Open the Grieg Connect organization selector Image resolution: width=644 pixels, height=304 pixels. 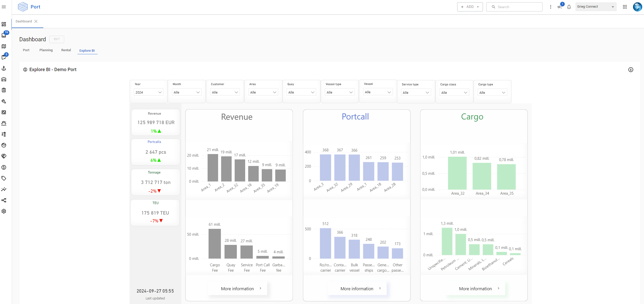coord(595,7)
